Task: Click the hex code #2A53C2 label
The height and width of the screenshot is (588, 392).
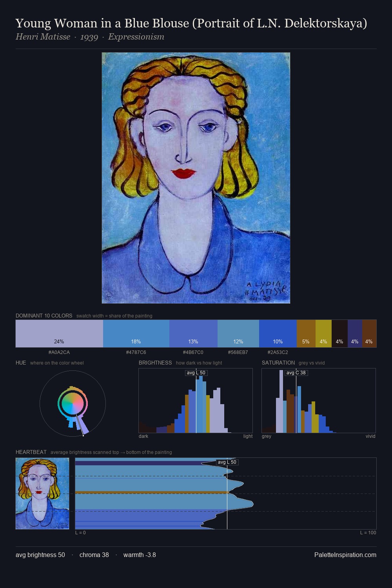Action: coord(278,352)
